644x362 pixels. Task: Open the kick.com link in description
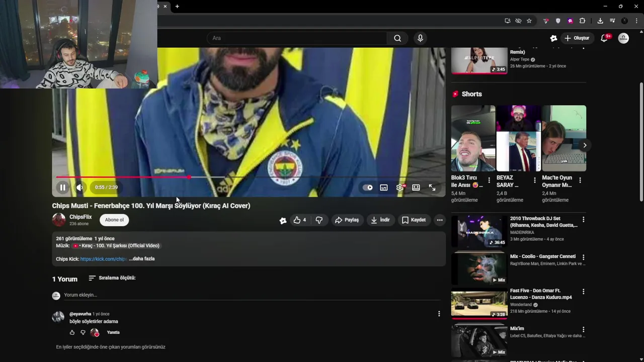pos(103,259)
